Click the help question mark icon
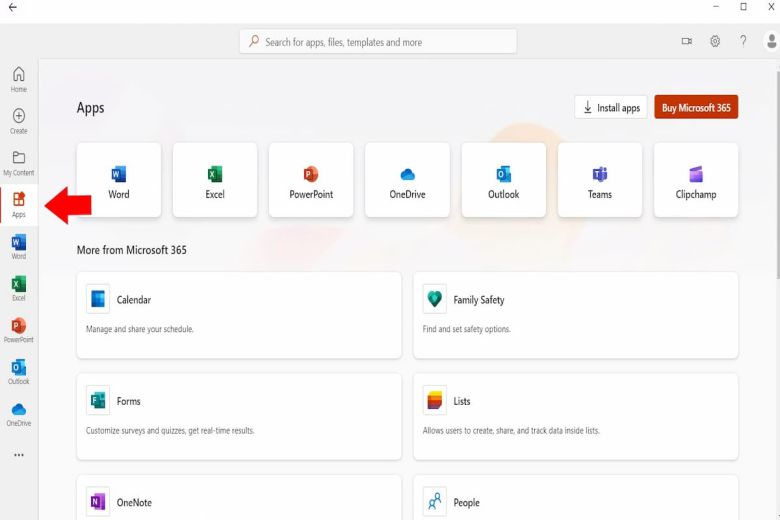The image size is (780, 520). pos(743,41)
